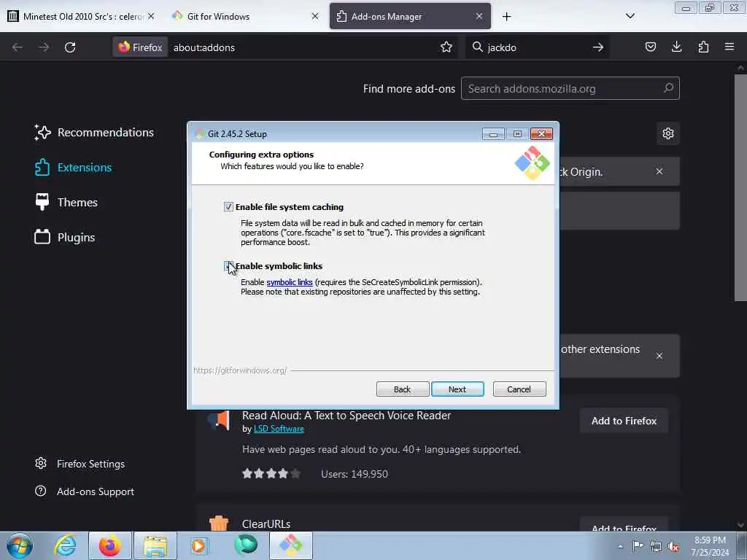The image size is (747, 560).
Task: Open a new Firefox tab
Action: pyautogui.click(x=506, y=17)
